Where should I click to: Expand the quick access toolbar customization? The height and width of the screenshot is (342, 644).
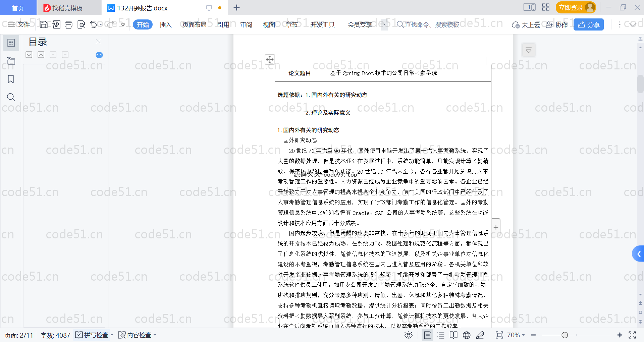pyautogui.click(x=123, y=24)
